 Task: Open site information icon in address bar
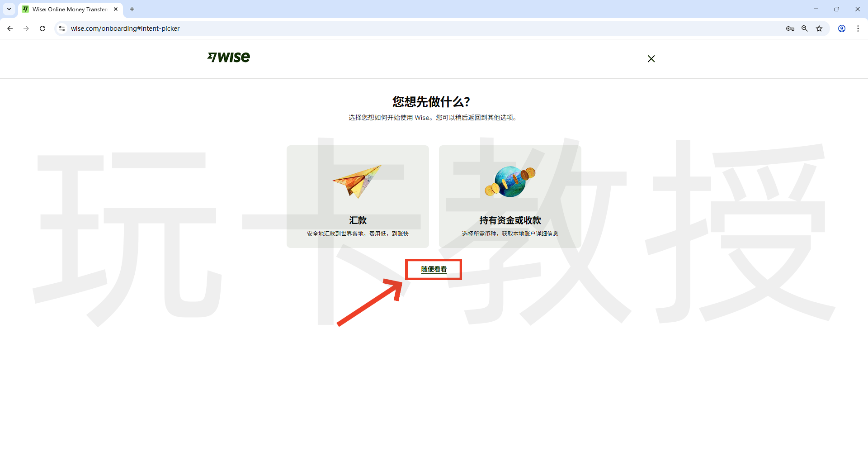(62, 29)
